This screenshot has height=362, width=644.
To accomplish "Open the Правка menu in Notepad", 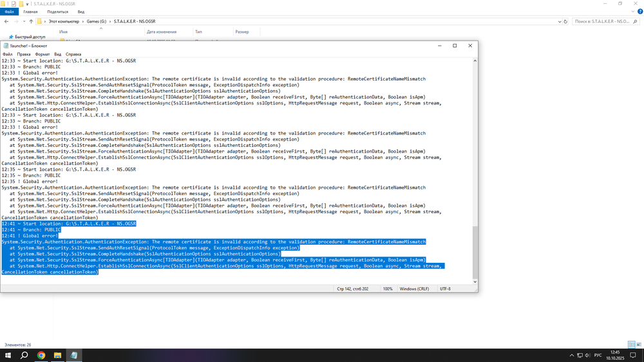I will pyautogui.click(x=23, y=55).
